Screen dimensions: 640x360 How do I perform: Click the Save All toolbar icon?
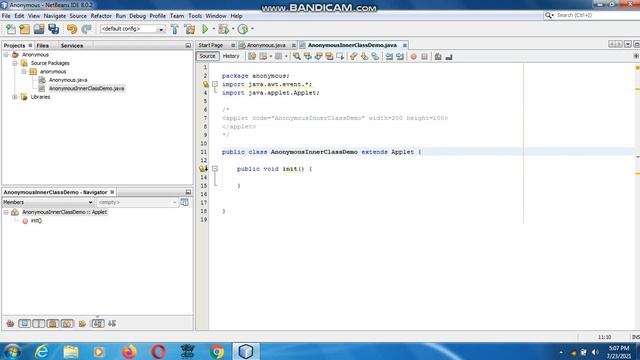tap(53, 29)
